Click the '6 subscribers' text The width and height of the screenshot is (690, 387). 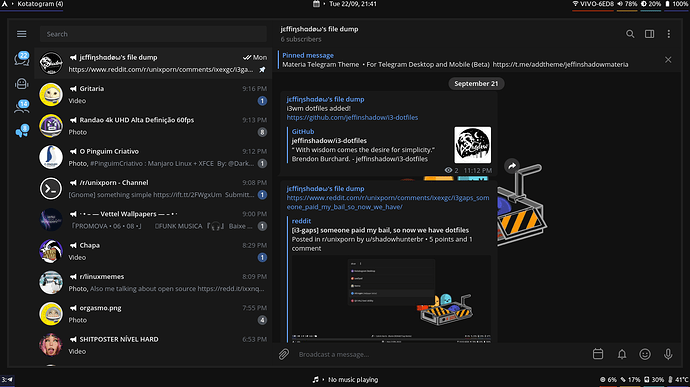pos(301,39)
